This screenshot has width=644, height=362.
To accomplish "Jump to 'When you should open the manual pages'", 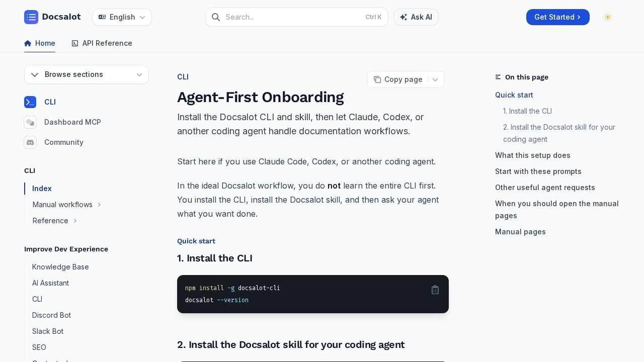I will (557, 210).
